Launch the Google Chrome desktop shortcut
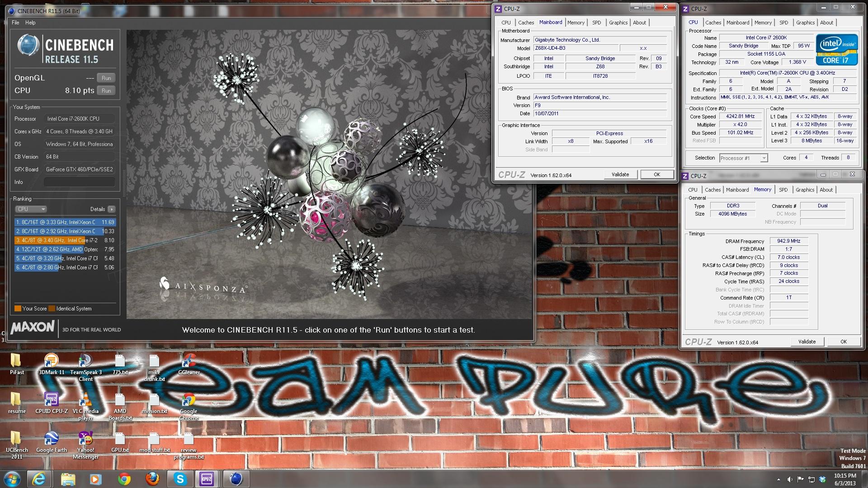 [189, 406]
